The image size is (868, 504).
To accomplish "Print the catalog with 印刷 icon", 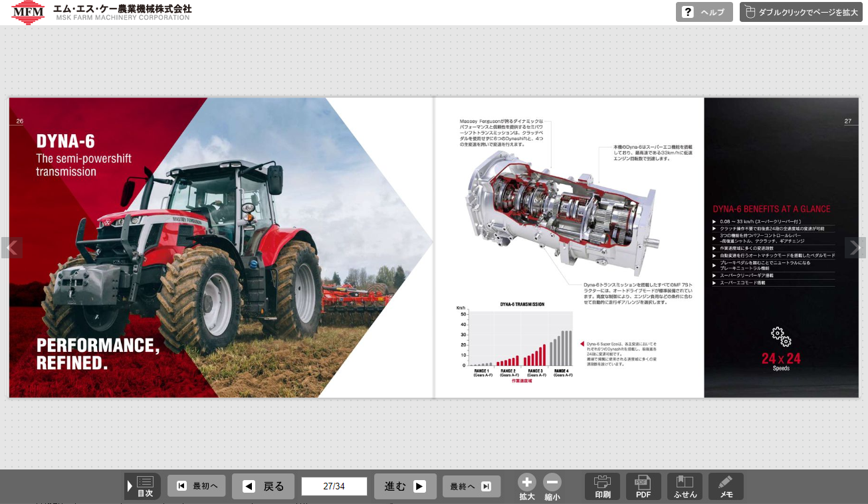I will coord(603,487).
